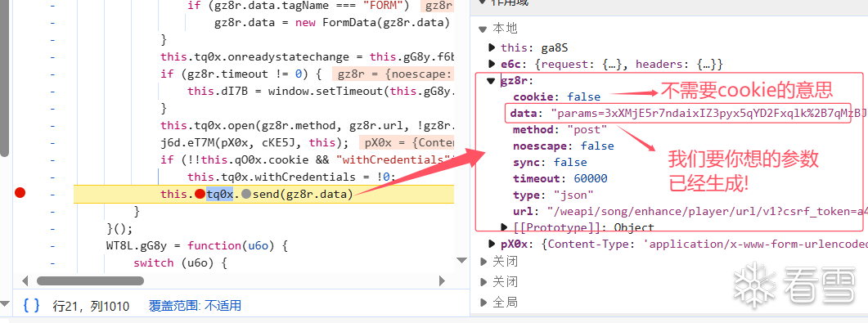868x323 pixels.
Task: Click the horizontal scrollbar right arrow
Action: coord(443,281)
